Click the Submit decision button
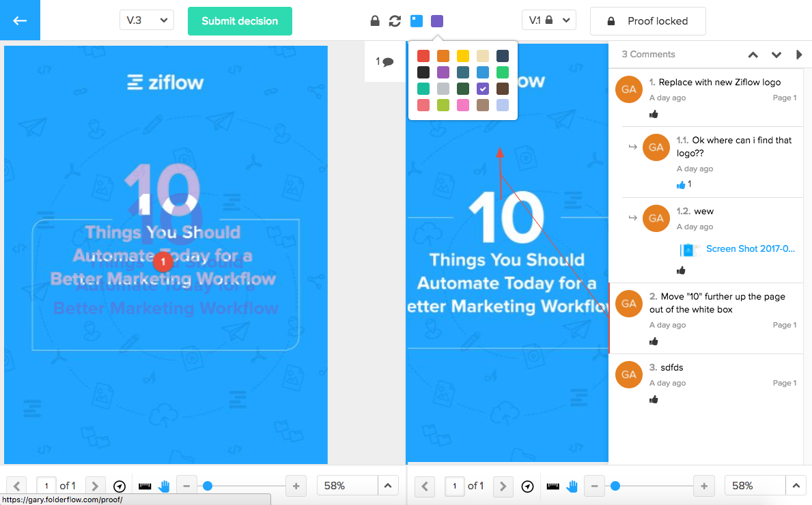This screenshot has height=505, width=812. (240, 21)
